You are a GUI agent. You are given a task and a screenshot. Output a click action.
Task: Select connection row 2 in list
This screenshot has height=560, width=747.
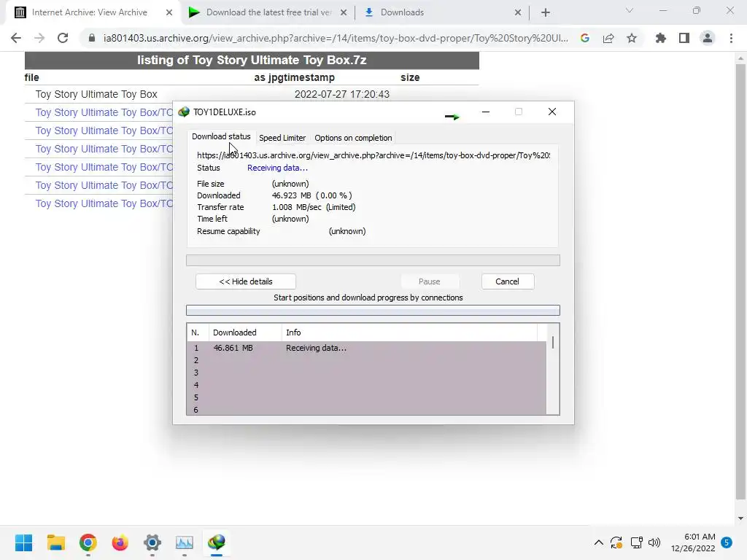[x=366, y=360]
